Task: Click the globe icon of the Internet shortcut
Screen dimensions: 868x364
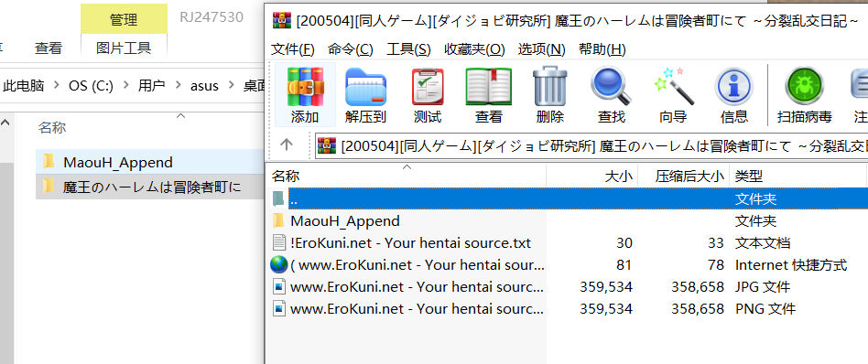Action: pos(278,264)
